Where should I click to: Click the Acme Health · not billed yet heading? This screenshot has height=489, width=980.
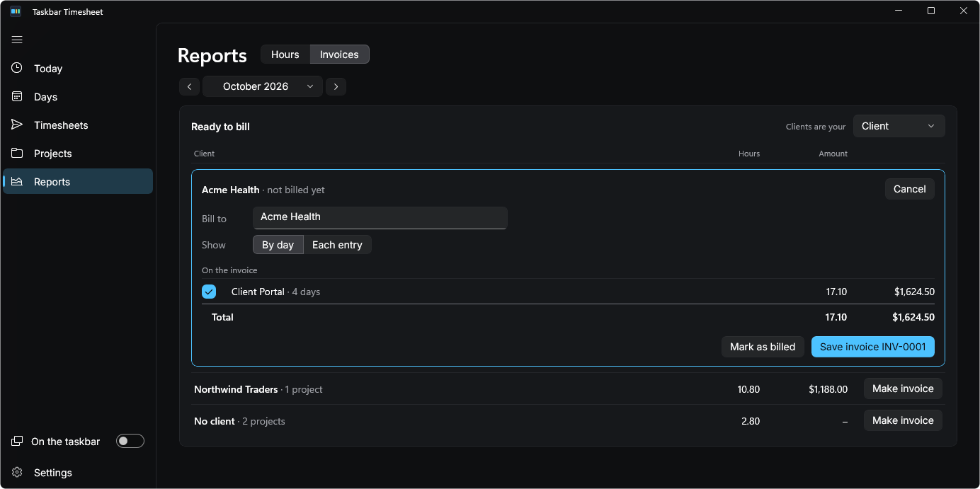click(x=263, y=190)
